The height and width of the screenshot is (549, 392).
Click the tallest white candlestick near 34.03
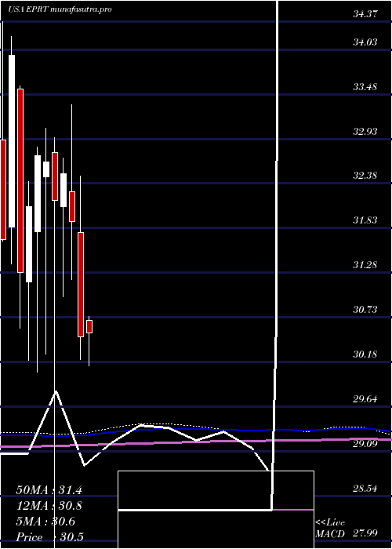tap(12, 141)
